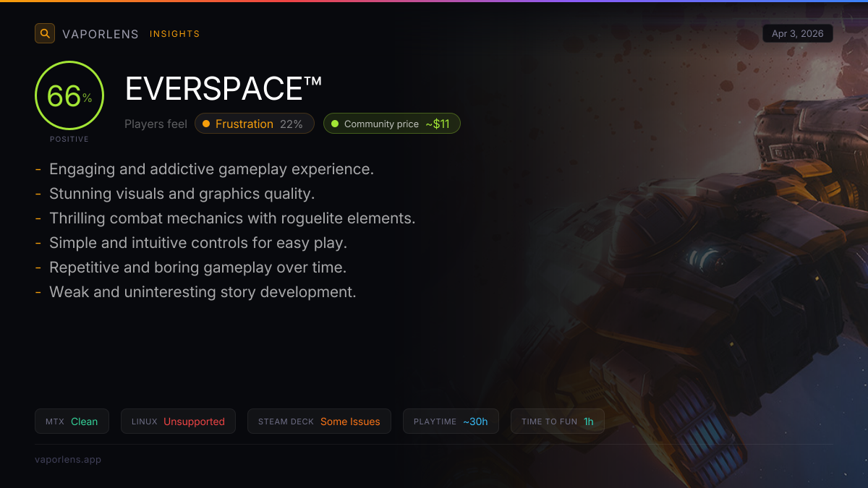
Task: Open the Frustration 22% sentiment pill
Action: click(255, 124)
